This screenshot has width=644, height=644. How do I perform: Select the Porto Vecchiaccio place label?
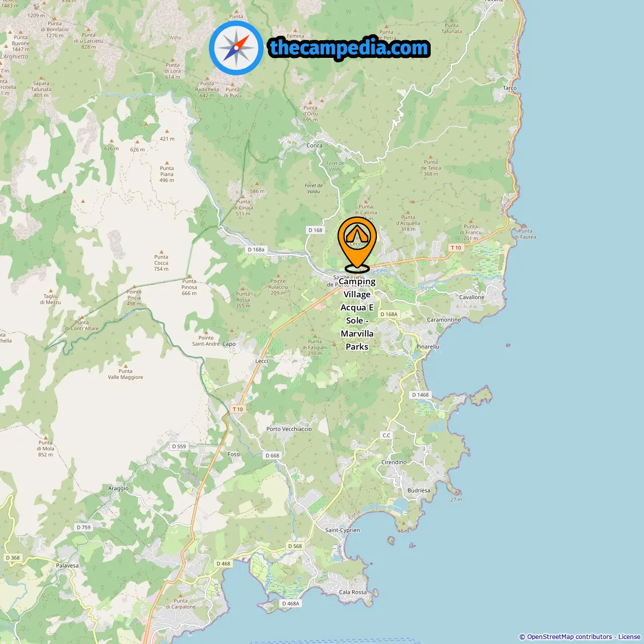(x=289, y=429)
